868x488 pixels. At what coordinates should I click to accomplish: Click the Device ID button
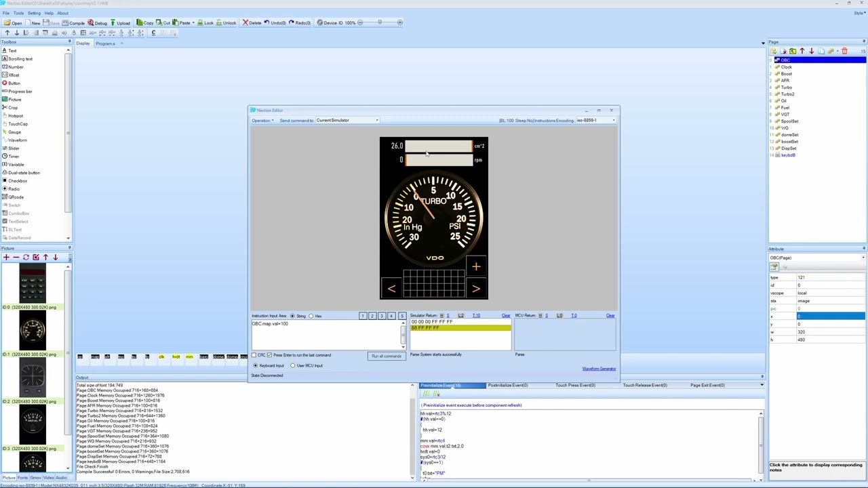[x=330, y=23]
